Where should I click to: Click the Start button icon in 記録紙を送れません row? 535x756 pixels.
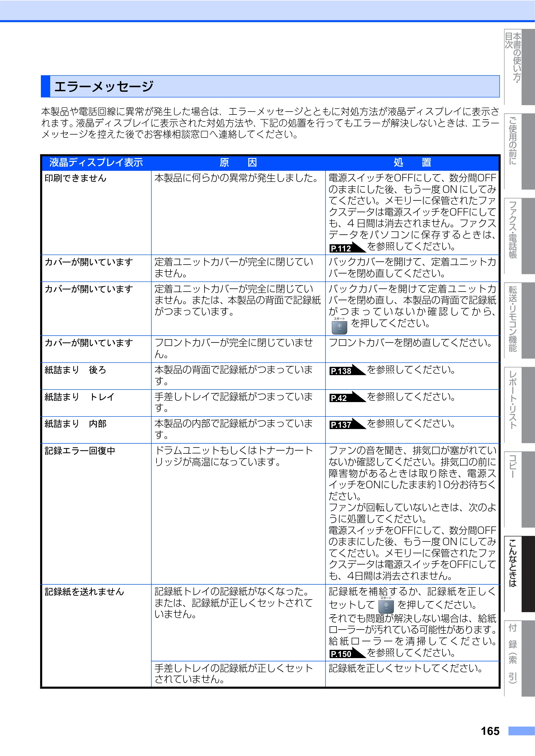[x=386, y=605]
